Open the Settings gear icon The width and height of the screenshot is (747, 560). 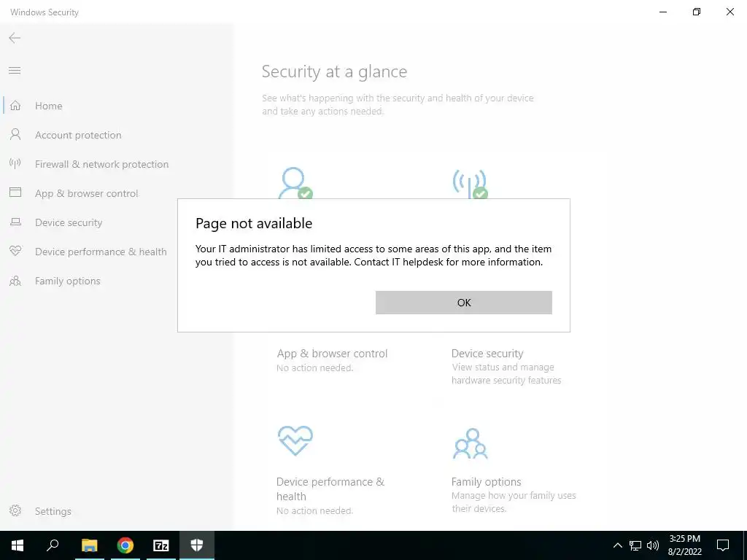15,510
